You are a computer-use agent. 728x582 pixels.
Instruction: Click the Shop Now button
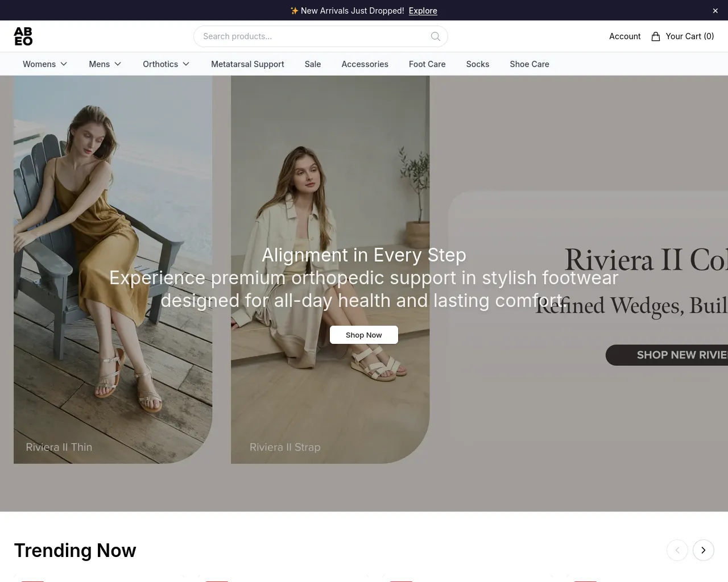click(x=364, y=335)
